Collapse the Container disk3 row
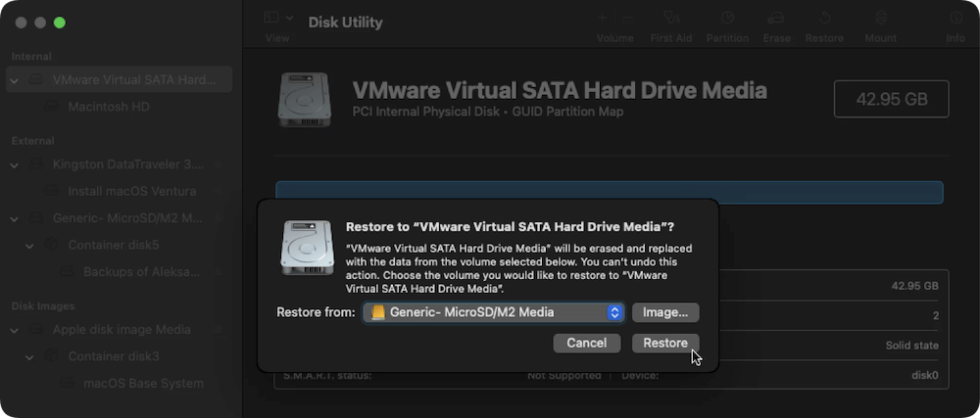Viewport: 980px width, 418px height. [29, 357]
